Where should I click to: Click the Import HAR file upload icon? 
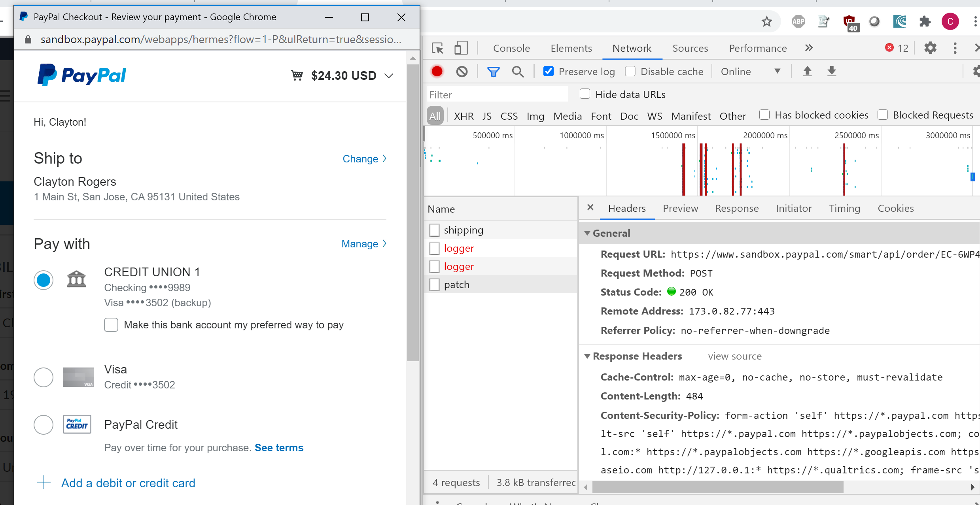point(807,72)
